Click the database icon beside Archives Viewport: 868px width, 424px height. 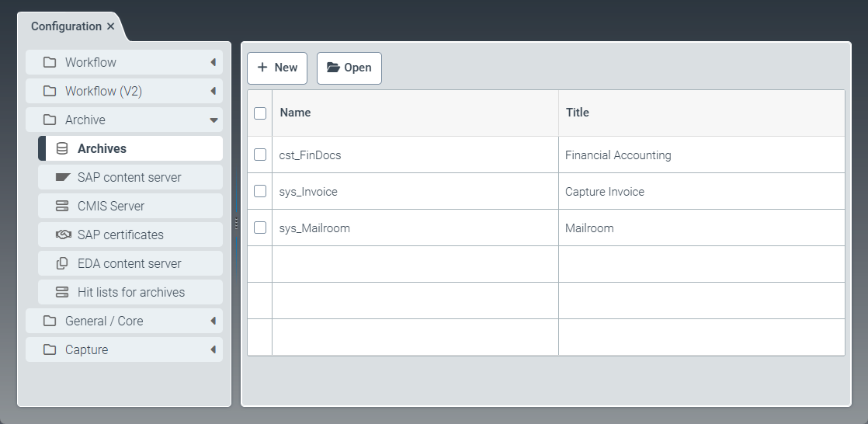pos(62,149)
